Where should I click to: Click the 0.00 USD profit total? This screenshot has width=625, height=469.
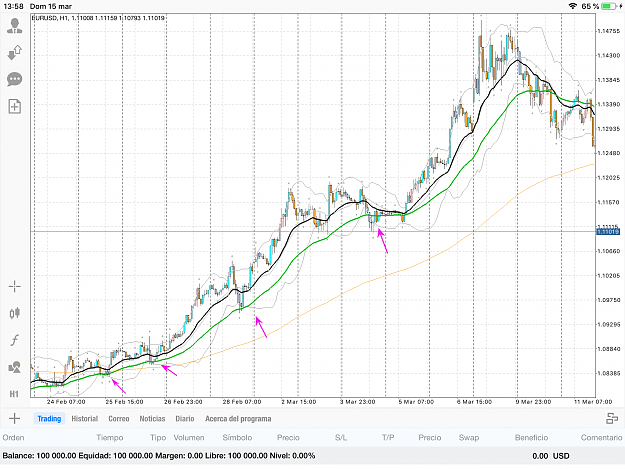tap(550, 456)
